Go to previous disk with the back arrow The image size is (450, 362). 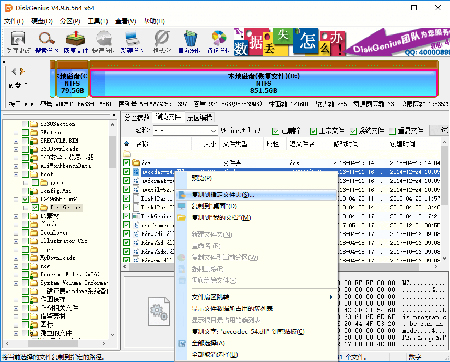(14, 71)
